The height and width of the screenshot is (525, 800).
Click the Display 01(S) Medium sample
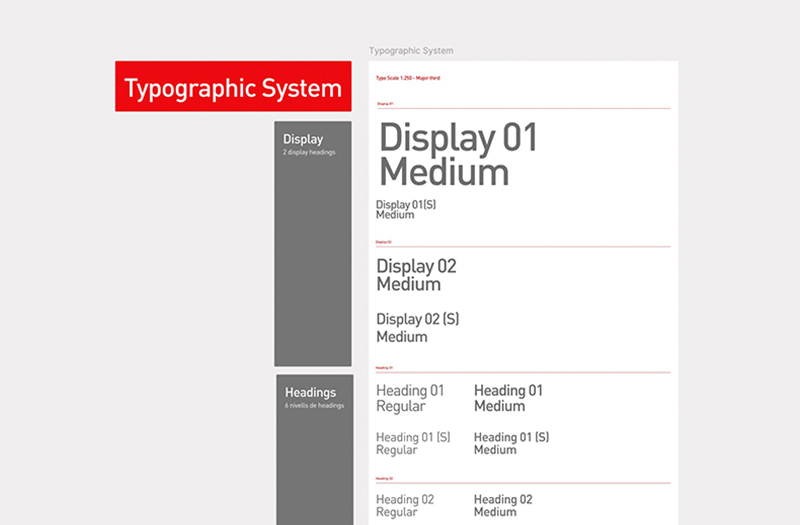[406, 209]
